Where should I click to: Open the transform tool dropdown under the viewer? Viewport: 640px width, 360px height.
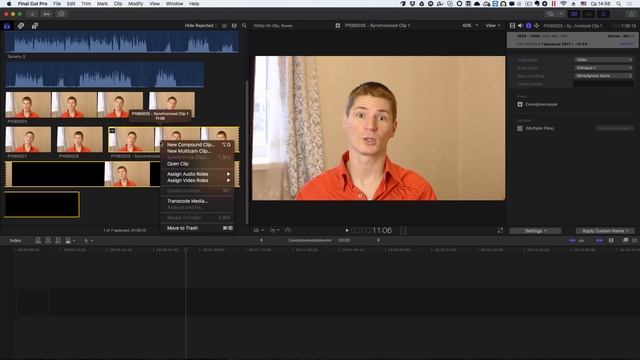click(259, 230)
